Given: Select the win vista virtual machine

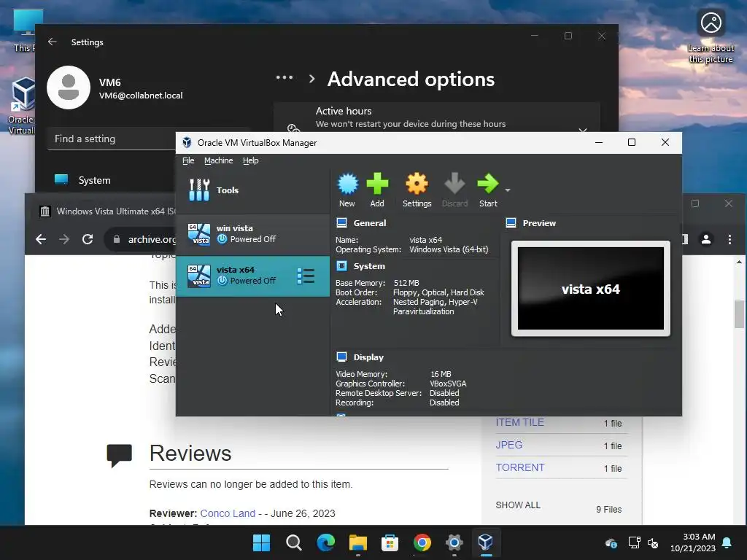Looking at the screenshot, I should [x=252, y=234].
